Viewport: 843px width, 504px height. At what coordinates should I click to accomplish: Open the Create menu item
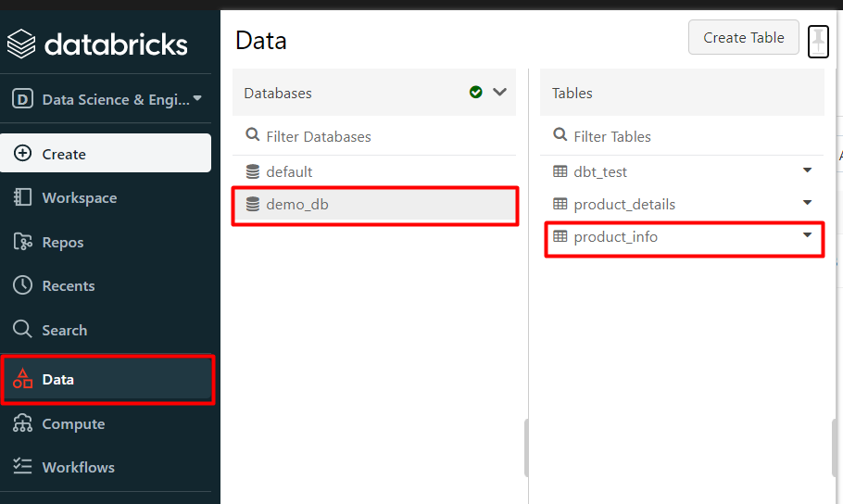(x=106, y=153)
